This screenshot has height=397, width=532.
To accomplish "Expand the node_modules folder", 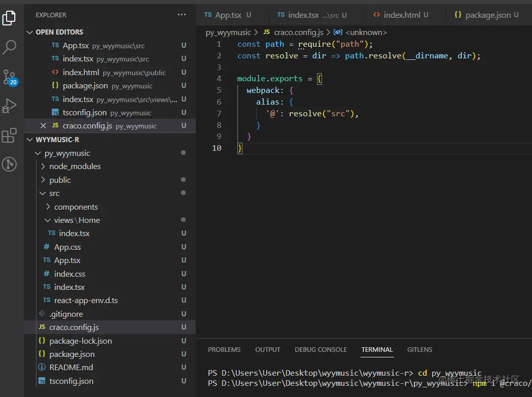I will (43, 167).
